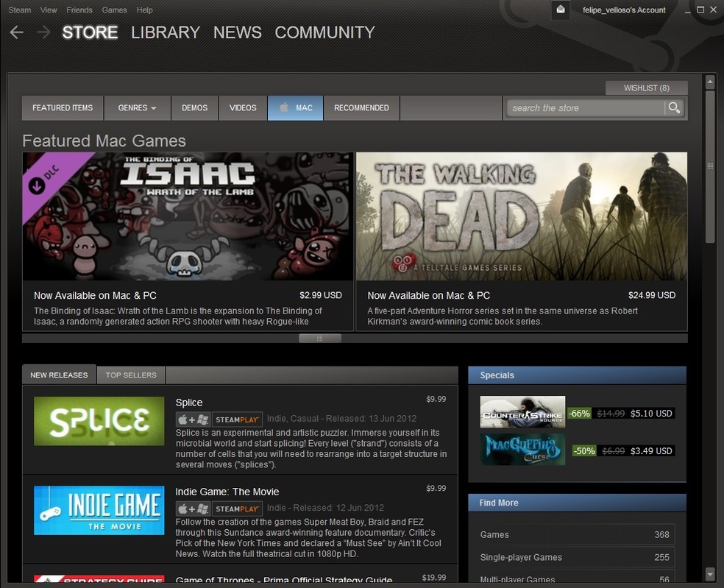Go back with the left arrow
This screenshot has height=588, width=724.
tap(17, 32)
